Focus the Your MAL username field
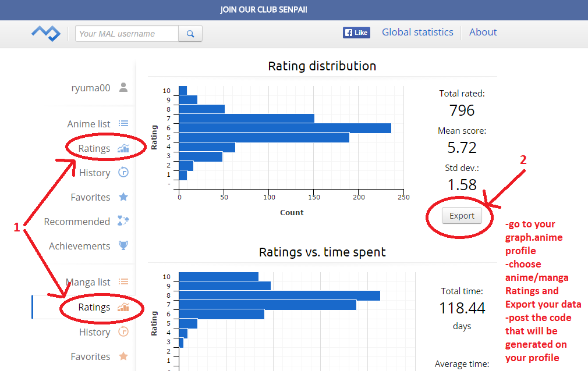 [x=127, y=34]
